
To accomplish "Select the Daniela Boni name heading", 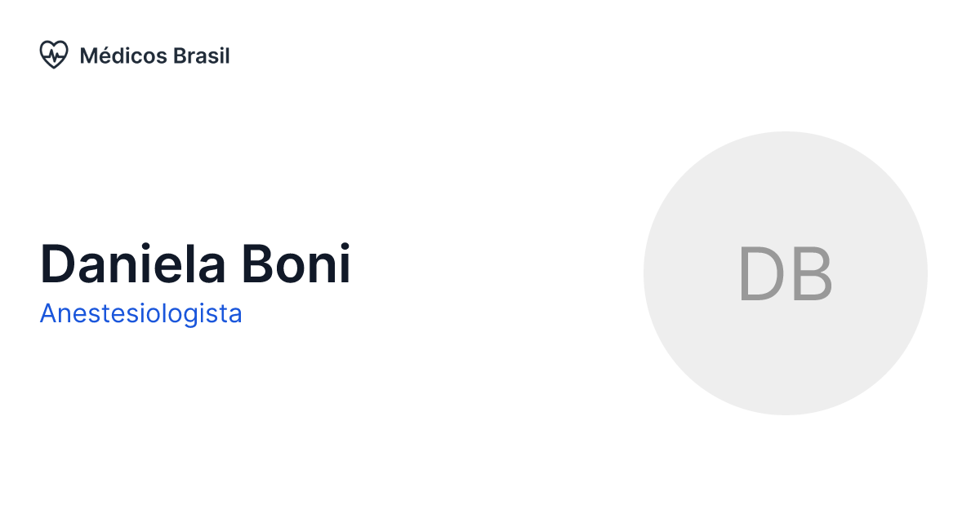I will (x=195, y=264).
